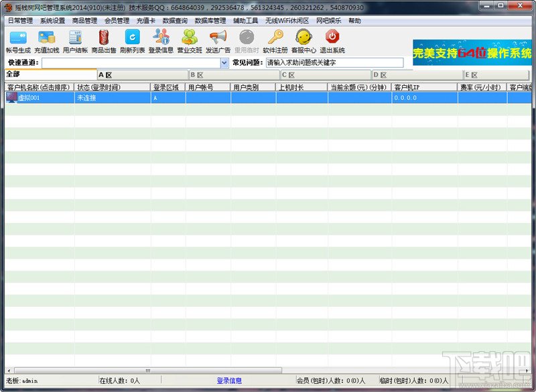This screenshot has width=536, height=392.
Task: Open the 数据查询 menu
Action: (175, 21)
